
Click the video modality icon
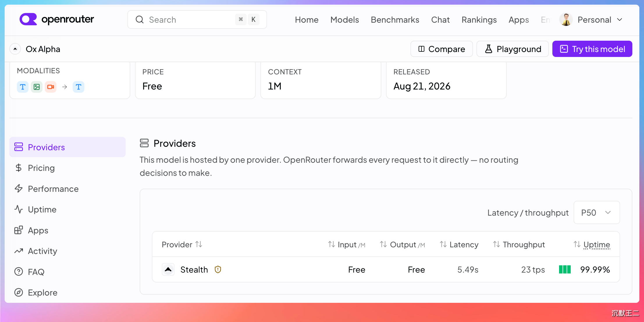point(51,87)
